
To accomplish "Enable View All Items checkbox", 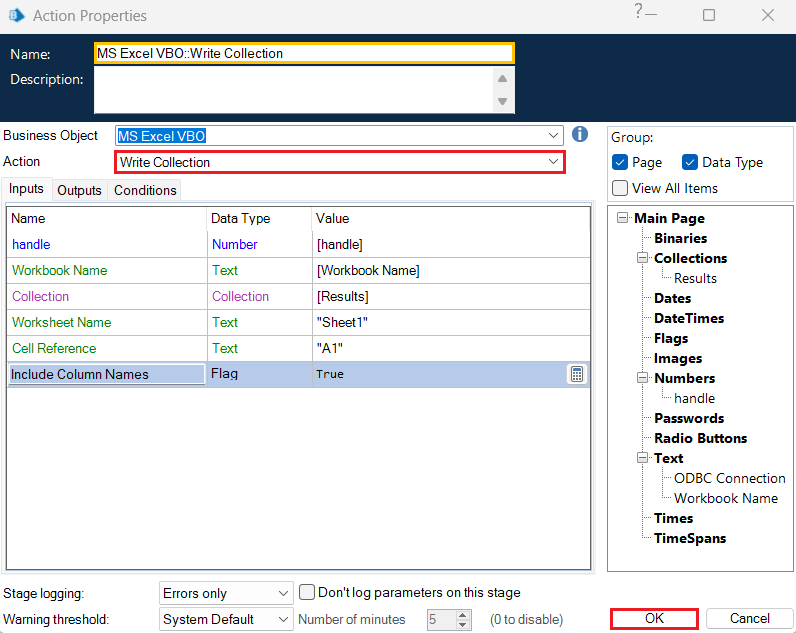I will (x=620, y=188).
